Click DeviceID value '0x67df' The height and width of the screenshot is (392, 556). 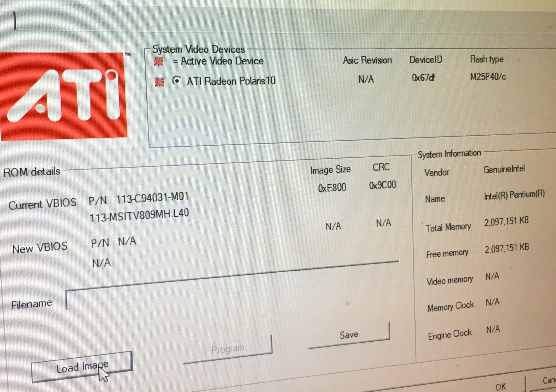[423, 78]
